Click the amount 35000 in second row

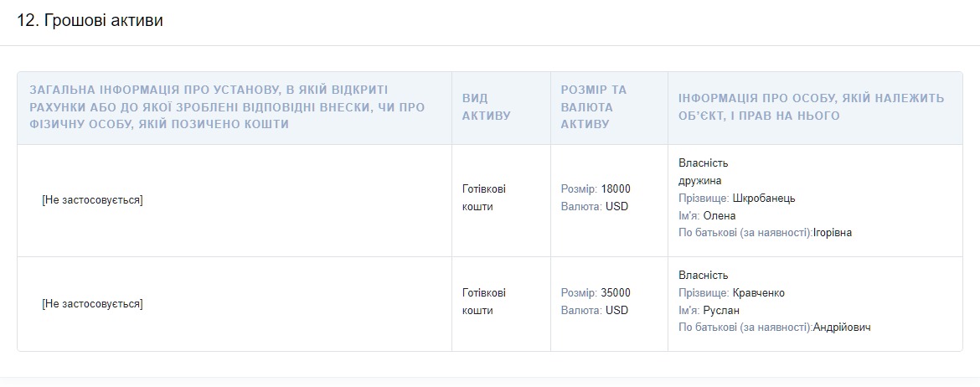pos(616,293)
